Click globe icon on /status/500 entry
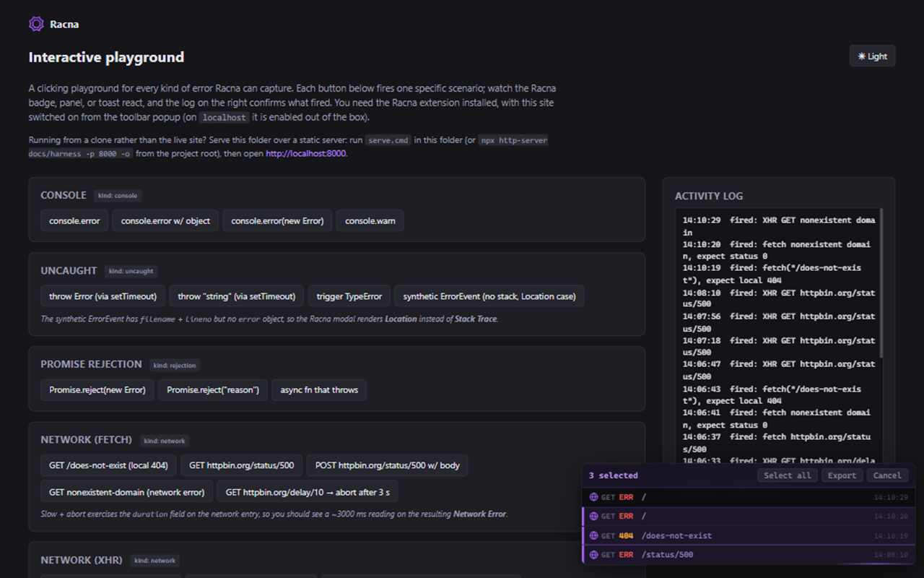924x578 pixels. pyautogui.click(x=593, y=555)
